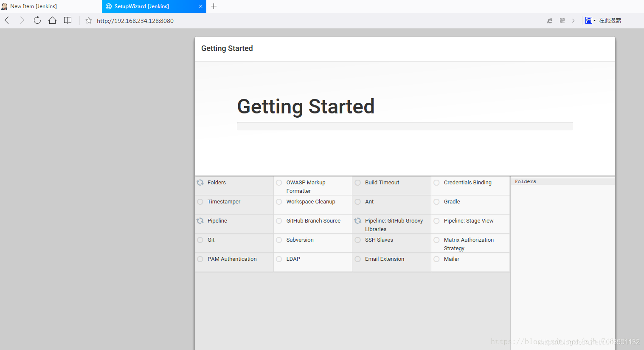This screenshot has width=644, height=350.
Task: Select the Timestamper plugin name
Action: (x=224, y=202)
